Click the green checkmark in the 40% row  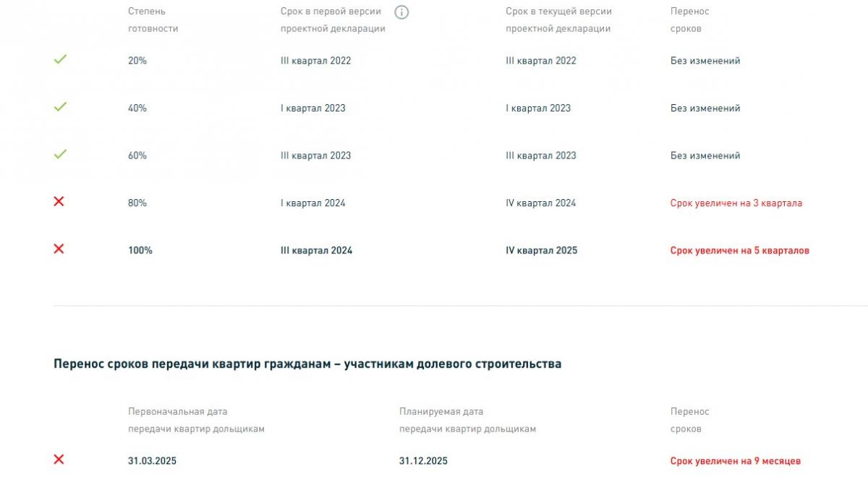click(x=60, y=106)
